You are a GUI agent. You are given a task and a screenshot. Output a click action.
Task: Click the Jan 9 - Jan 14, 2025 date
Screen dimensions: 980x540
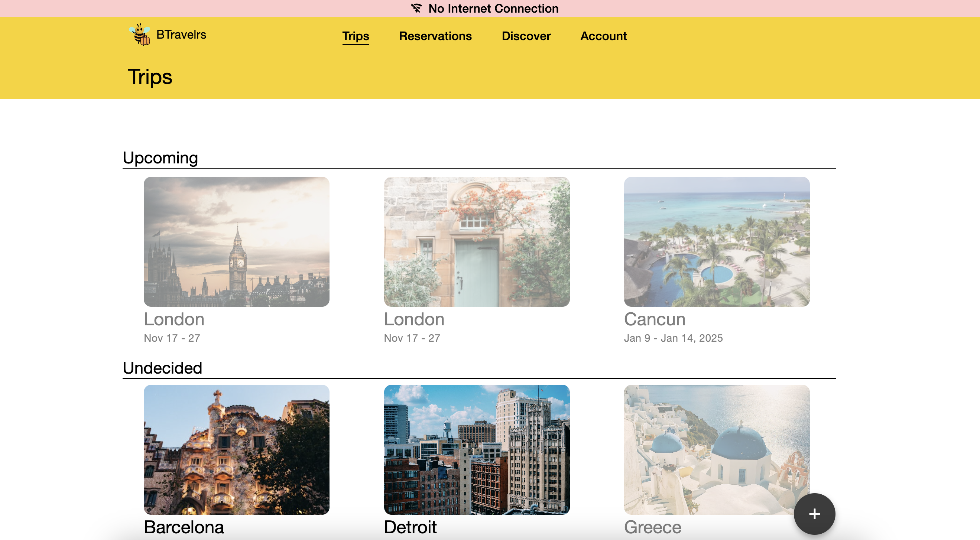point(673,338)
